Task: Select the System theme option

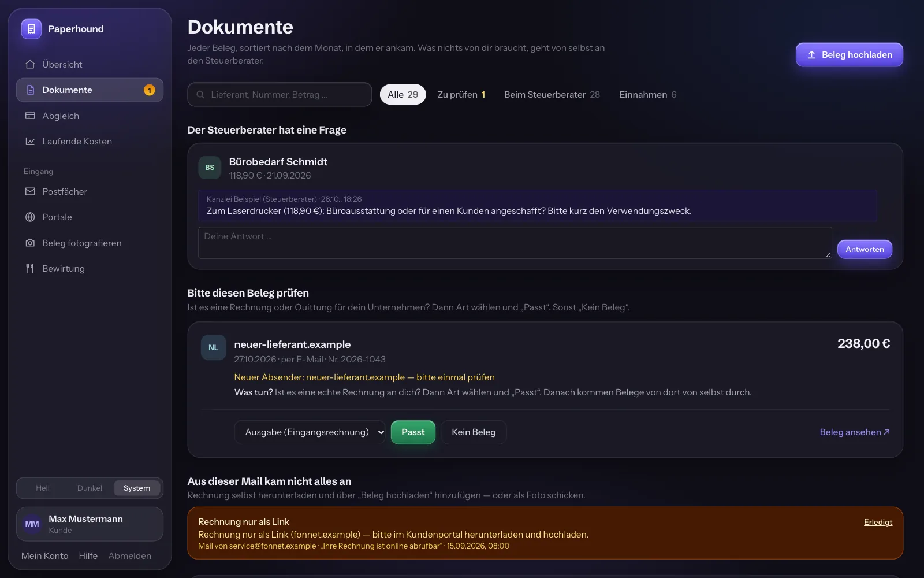Action: 137,488
